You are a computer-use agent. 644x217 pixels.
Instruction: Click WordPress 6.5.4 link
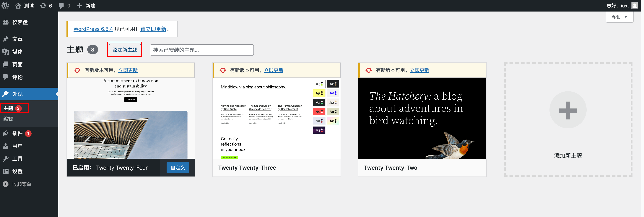[93, 29]
